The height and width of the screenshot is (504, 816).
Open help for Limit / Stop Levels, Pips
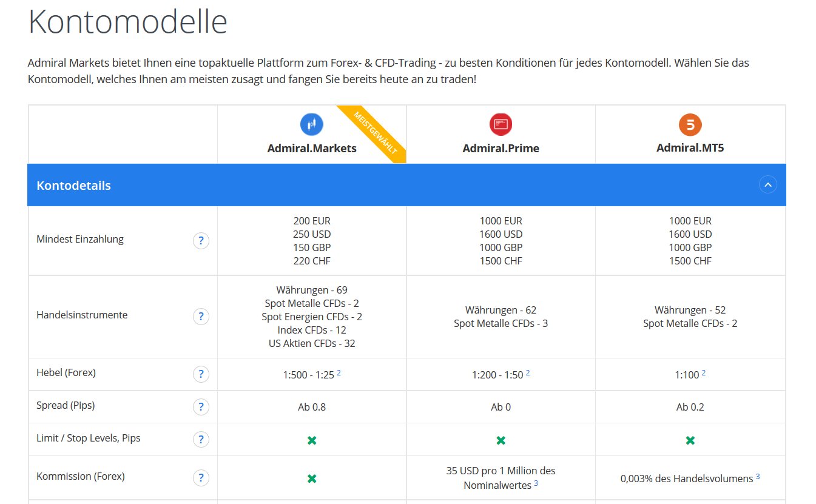pyautogui.click(x=201, y=440)
